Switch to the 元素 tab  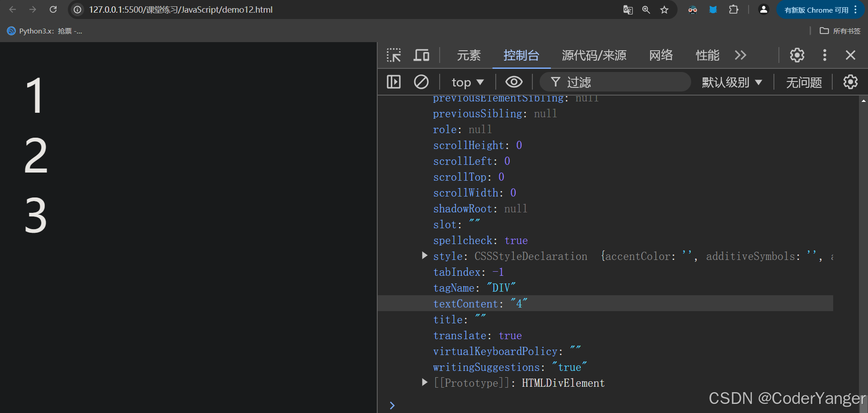point(469,55)
